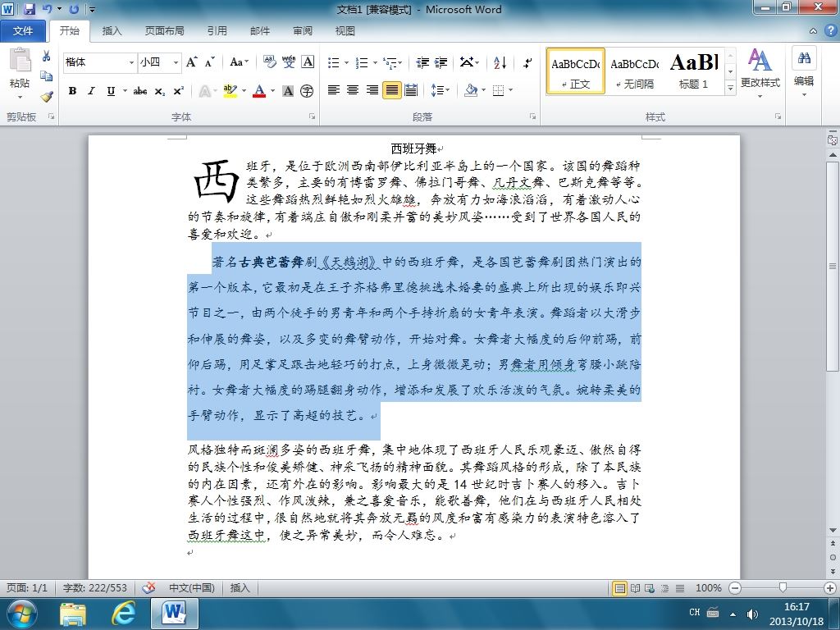Viewport: 840px width, 630px height.
Task: Switch to the 视图 ribbon tab
Action: 345,31
